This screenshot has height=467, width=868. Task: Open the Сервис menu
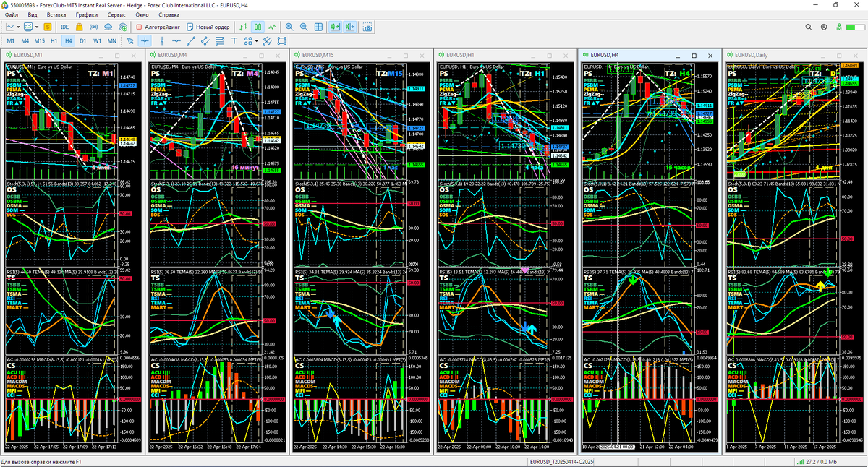pos(116,14)
